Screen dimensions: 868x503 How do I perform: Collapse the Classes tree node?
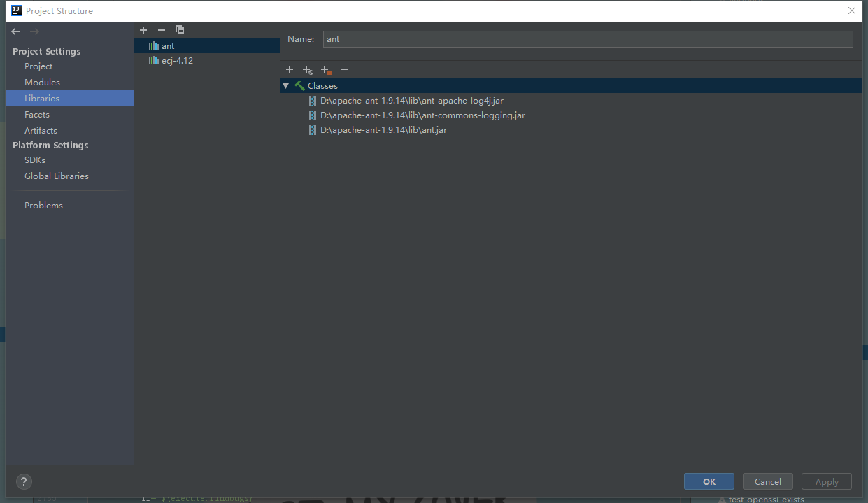pyautogui.click(x=285, y=86)
